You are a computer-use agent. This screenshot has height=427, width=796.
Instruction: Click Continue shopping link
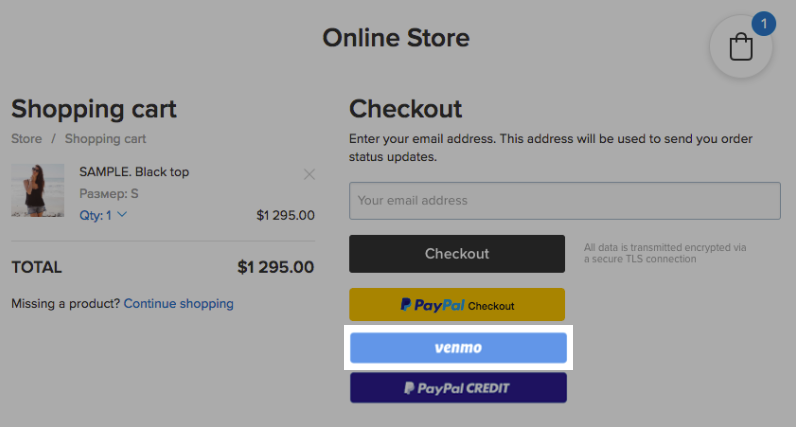tap(179, 304)
